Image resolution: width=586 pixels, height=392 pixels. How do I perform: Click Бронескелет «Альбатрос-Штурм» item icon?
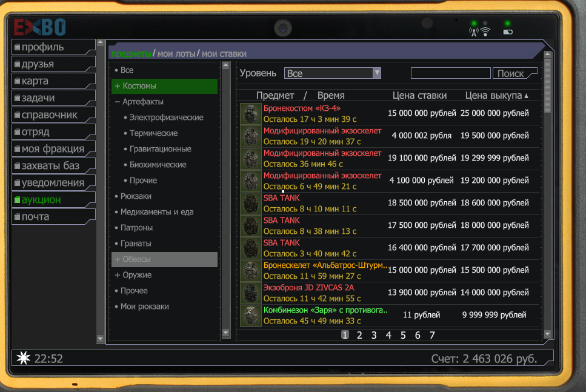coord(250,271)
